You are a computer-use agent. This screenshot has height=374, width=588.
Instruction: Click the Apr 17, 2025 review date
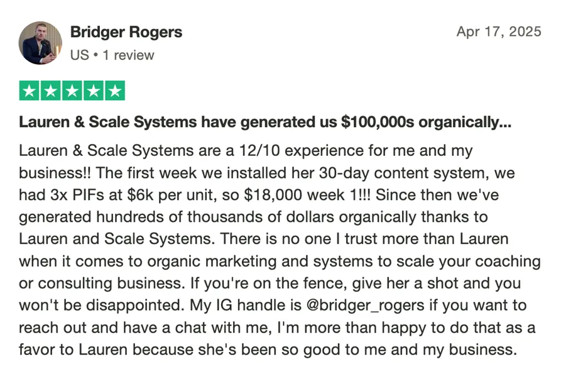click(499, 31)
